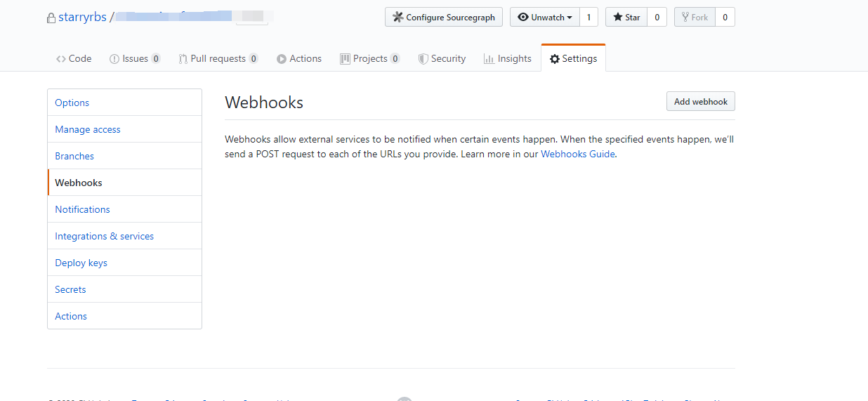
Task: View the Insights tab
Action: [x=508, y=59]
